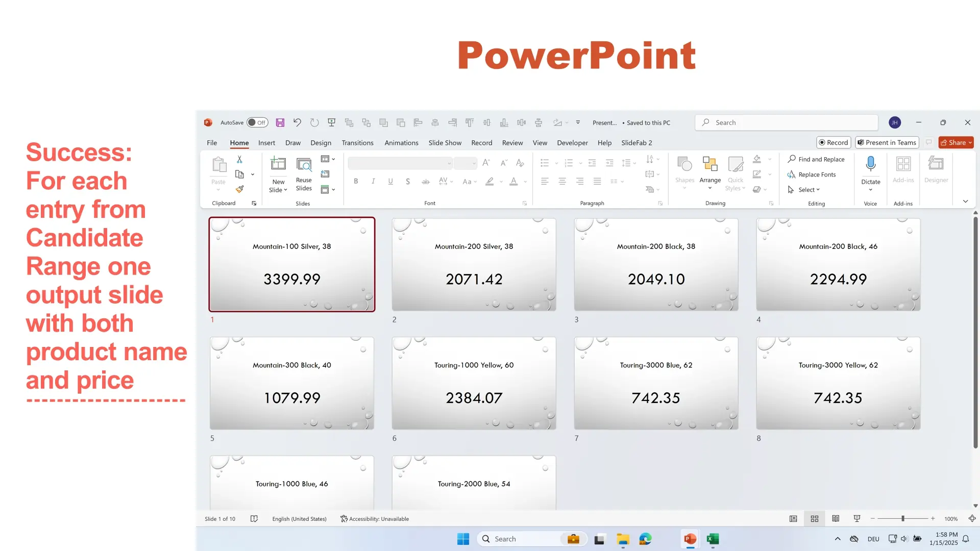Toggle Slide Sorter view button
The height and width of the screenshot is (551, 980).
click(x=815, y=519)
